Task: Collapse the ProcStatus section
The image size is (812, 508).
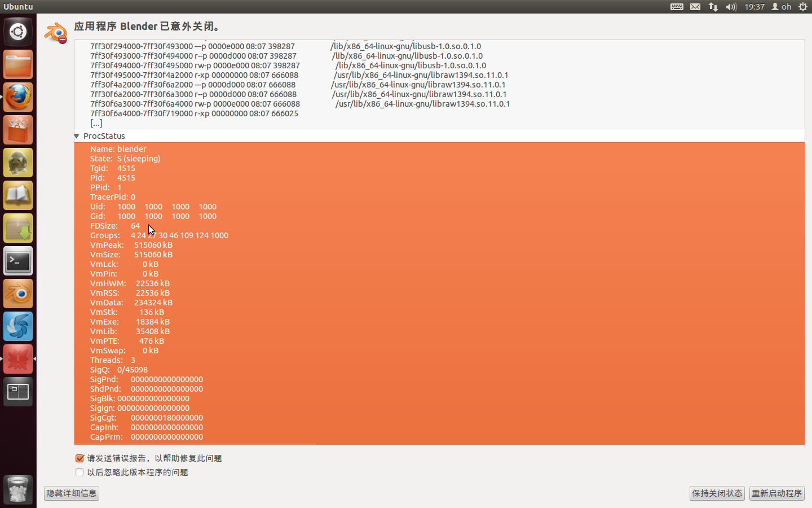Action: [77, 136]
